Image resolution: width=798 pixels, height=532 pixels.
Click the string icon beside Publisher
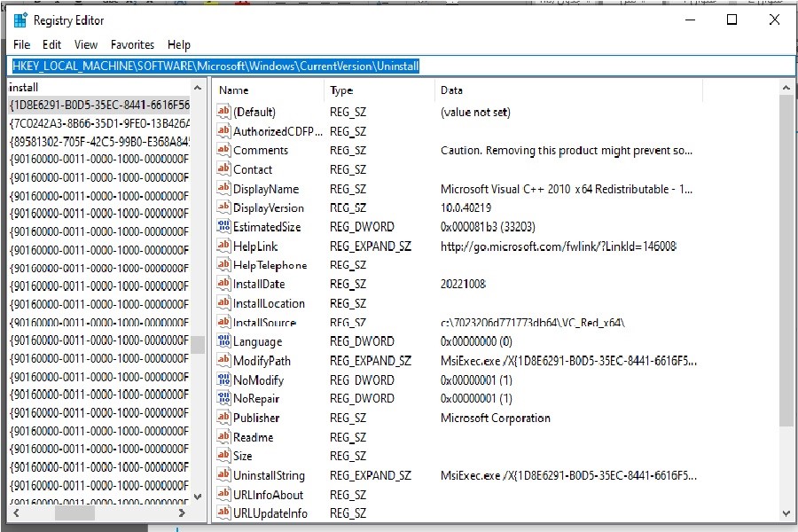tap(223, 418)
